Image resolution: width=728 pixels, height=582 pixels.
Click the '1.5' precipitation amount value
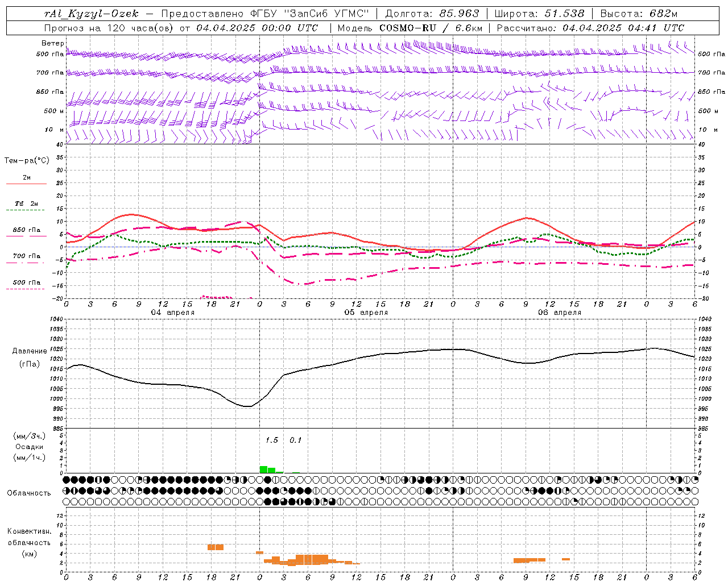point(272,440)
